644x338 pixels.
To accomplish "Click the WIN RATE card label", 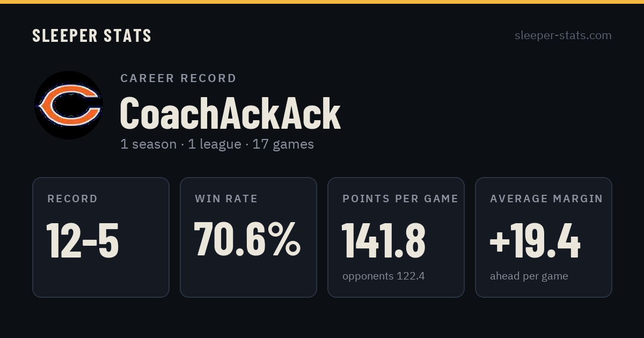I will click(x=226, y=199).
